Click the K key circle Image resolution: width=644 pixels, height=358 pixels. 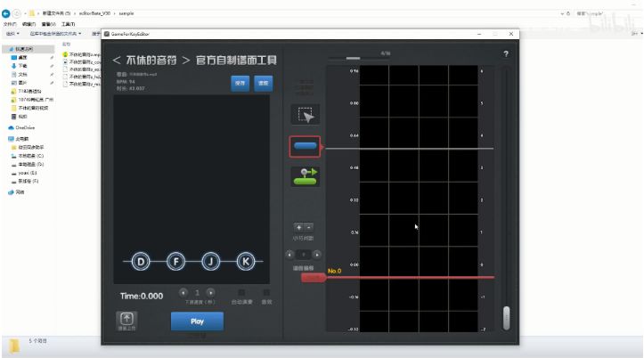pyautogui.click(x=246, y=262)
